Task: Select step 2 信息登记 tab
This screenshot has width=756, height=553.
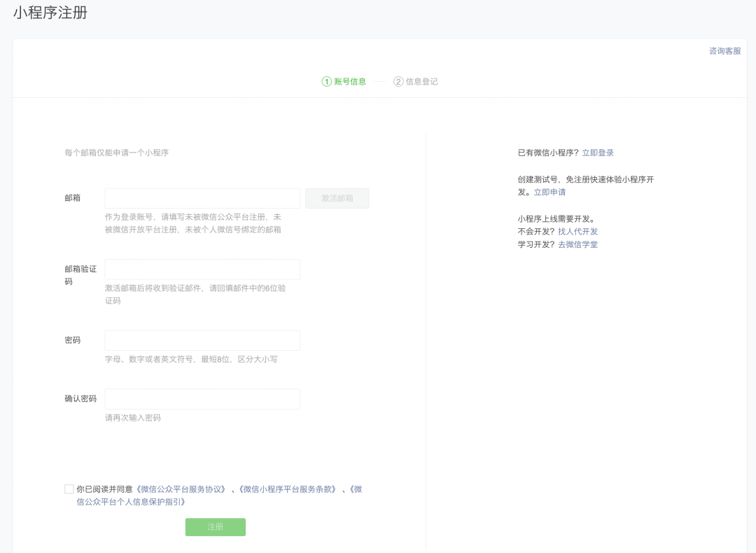Action: tap(416, 81)
